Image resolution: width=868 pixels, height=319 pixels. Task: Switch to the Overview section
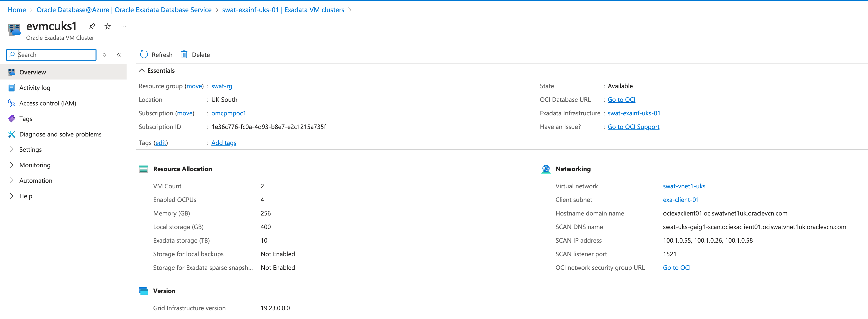click(32, 72)
